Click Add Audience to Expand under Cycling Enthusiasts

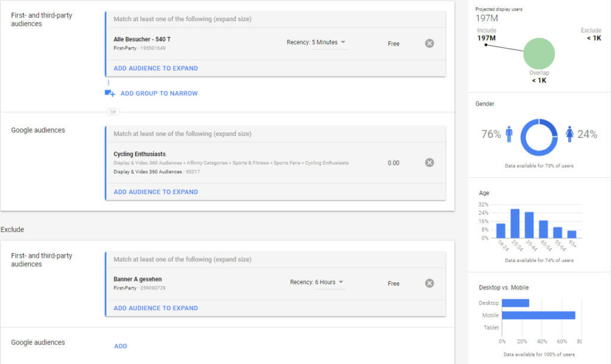pyautogui.click(x=156, y=192)
